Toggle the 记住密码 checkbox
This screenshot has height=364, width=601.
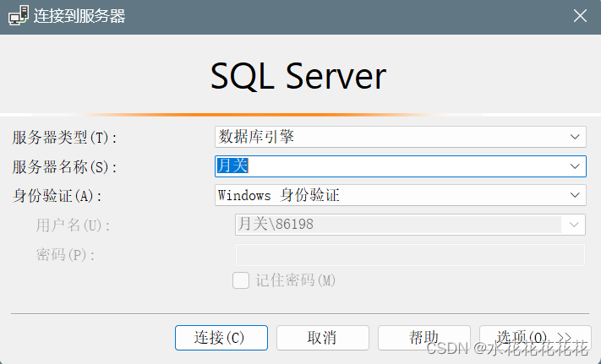point(241,280)
